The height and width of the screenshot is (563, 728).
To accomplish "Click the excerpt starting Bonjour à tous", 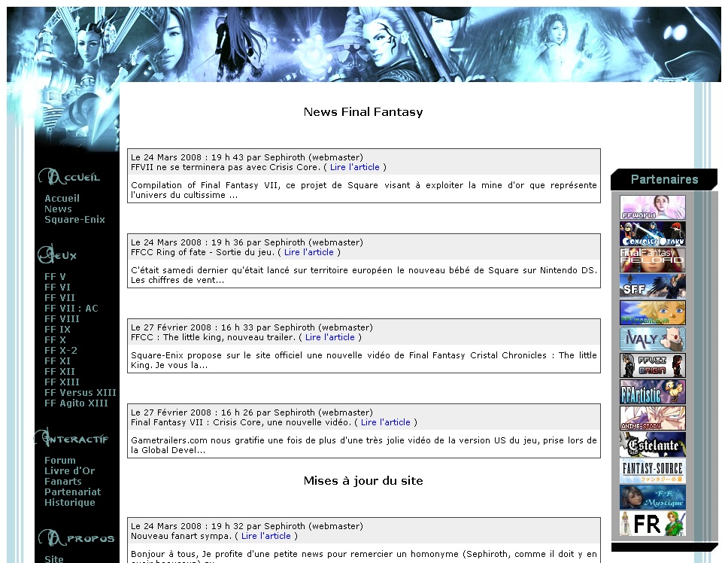I will [x=363, y=556].
